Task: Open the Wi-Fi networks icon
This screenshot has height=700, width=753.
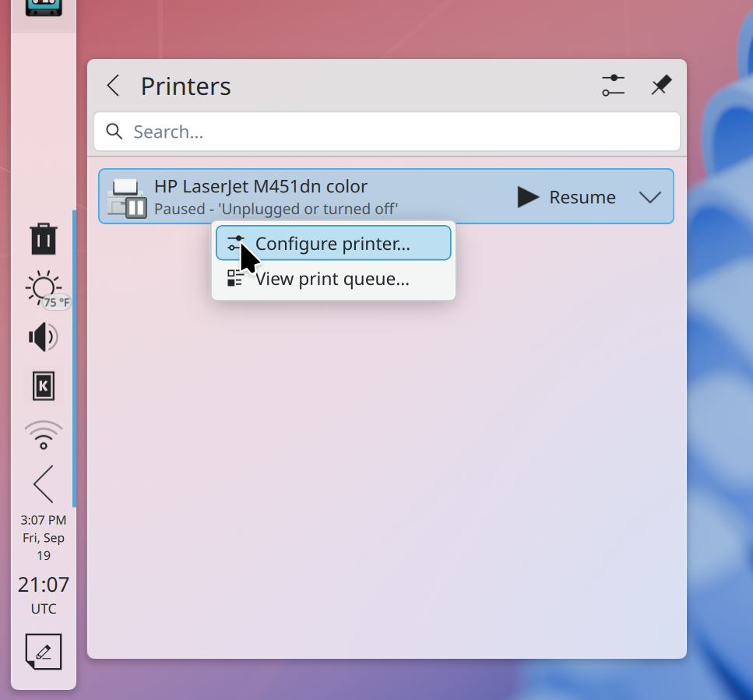Action: point(44,435)
